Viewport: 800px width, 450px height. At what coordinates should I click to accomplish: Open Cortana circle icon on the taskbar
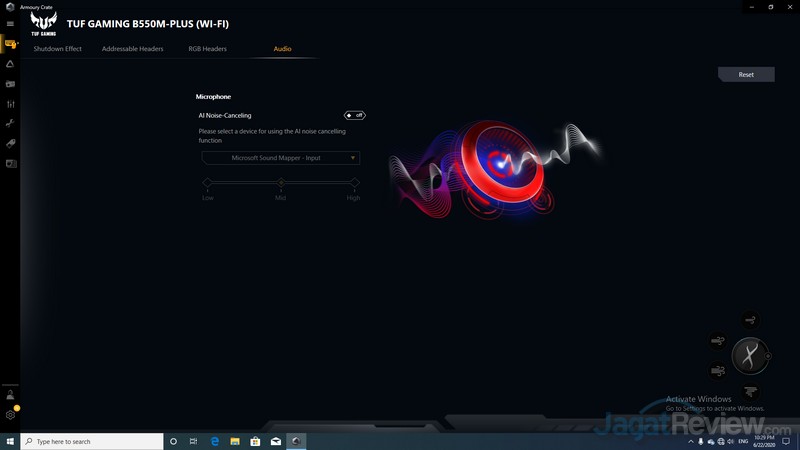pos(173,441)
